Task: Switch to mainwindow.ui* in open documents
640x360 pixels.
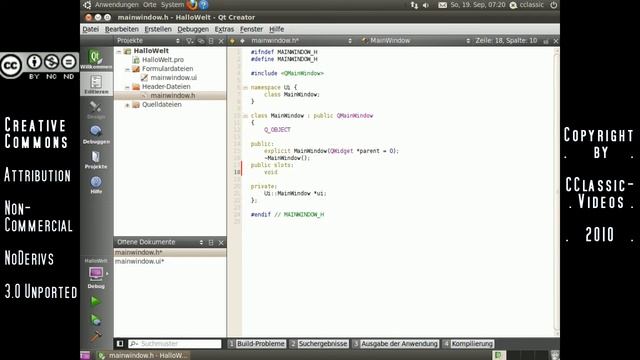Action: pyautogui.click(x=170, y=261)
